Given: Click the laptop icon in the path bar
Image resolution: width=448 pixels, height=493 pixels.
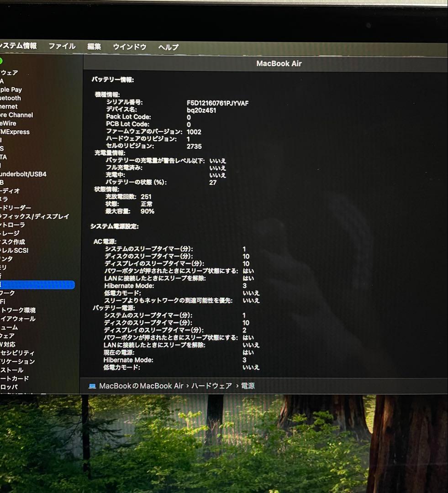Looking at the screenshot, I should tap(92, 386).
